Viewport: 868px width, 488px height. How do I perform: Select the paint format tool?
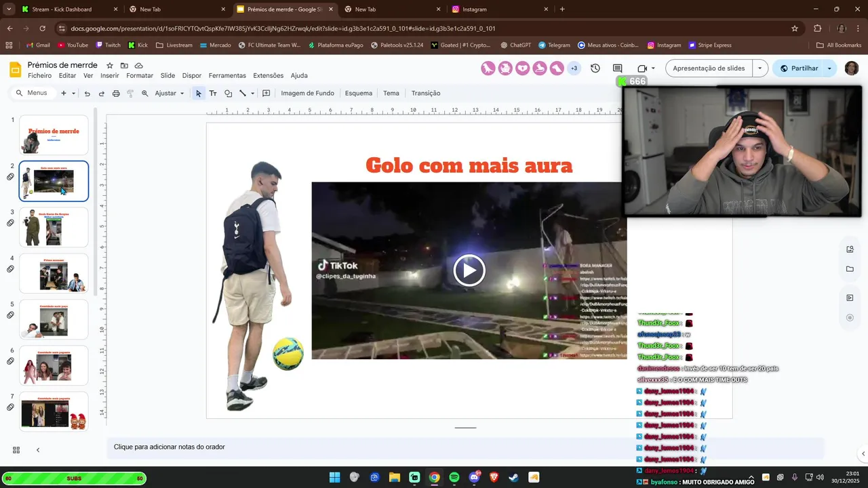tap(130, 94)
